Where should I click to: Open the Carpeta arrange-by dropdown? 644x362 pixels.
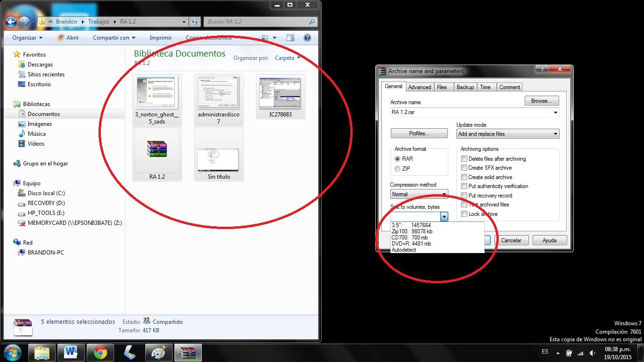point(288,58)
